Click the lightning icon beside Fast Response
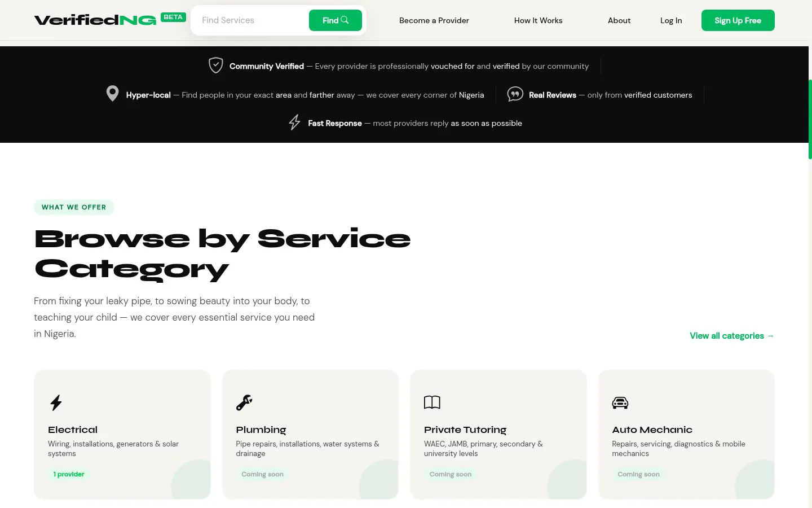This screenshot has height=508, width=812. pos(294,122)
